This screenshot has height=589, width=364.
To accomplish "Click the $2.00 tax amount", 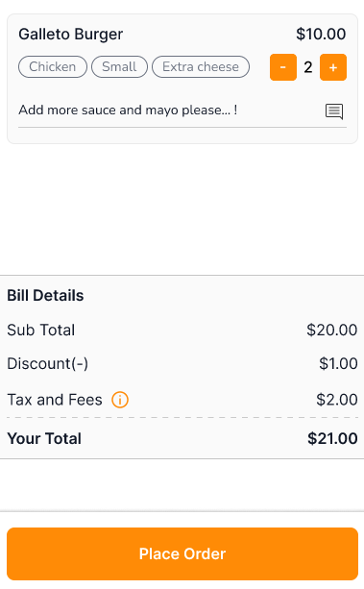I will click(x=336, y=400).
